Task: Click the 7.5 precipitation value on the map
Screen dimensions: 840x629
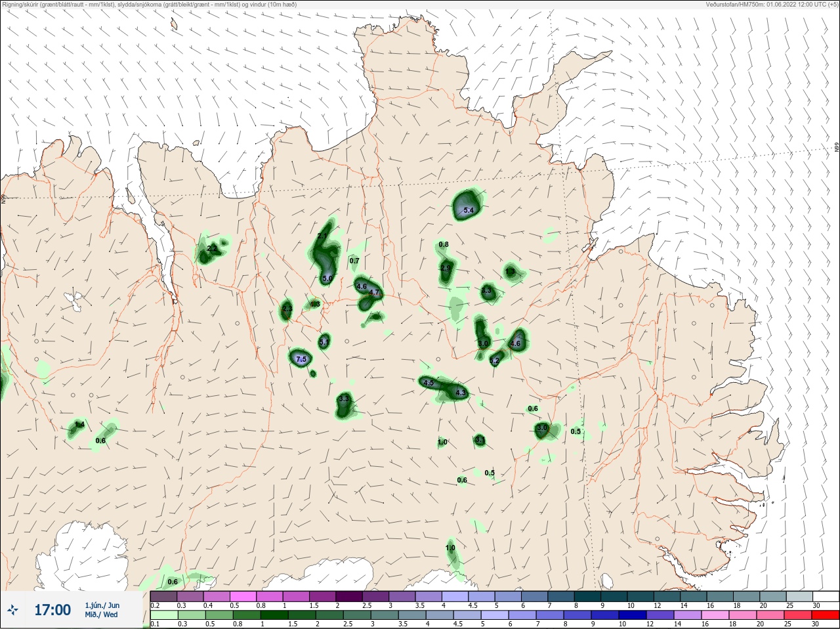Action: click(301, 359)
